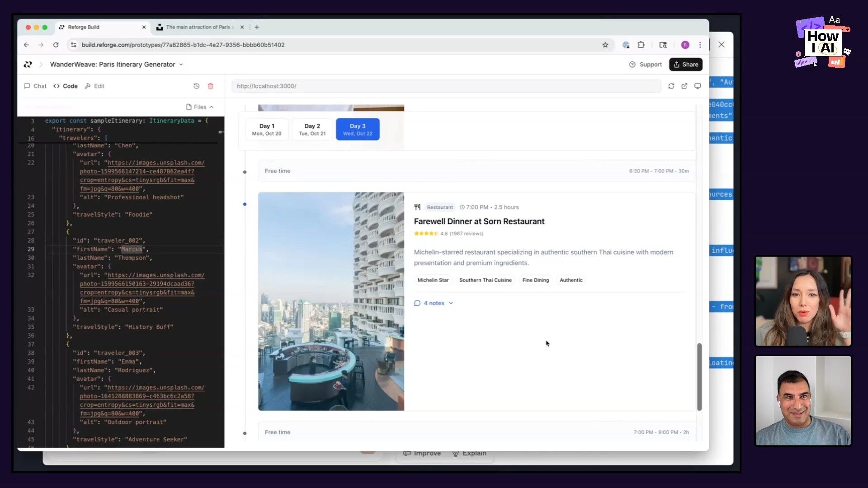Select Day 1 Mon, Oct 20
Viewport: 868px width, 488px height.
[267, 129]
